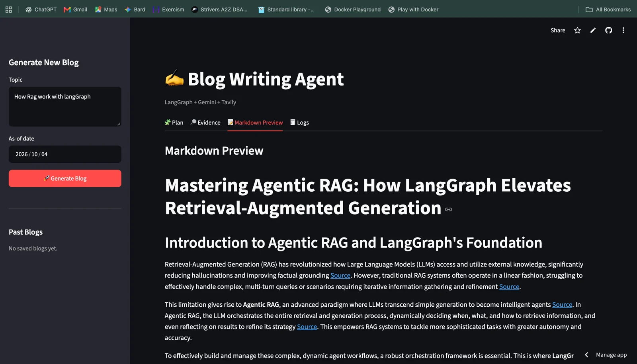Open the Maps bookmark

tap(106, 10)
